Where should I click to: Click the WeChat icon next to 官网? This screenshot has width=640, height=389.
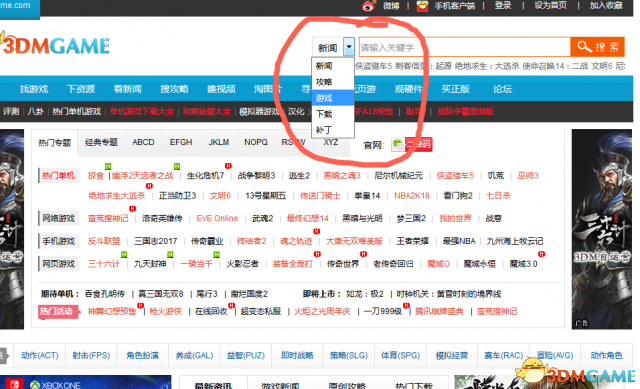(x=398, y=144)
